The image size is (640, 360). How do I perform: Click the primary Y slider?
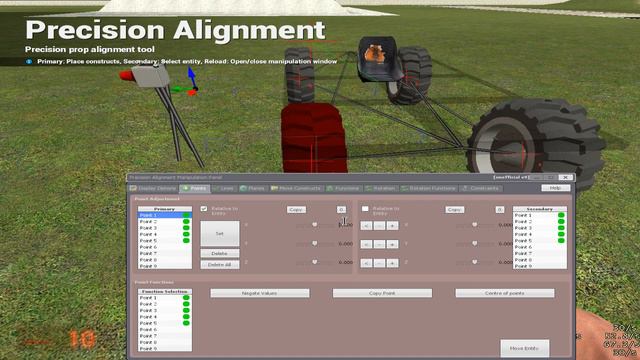pos(314,244)
